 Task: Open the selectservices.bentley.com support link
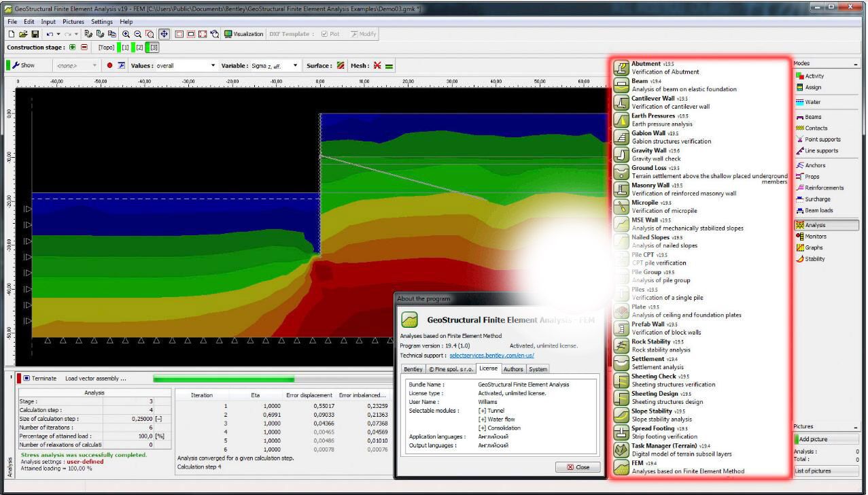(491, 355)
